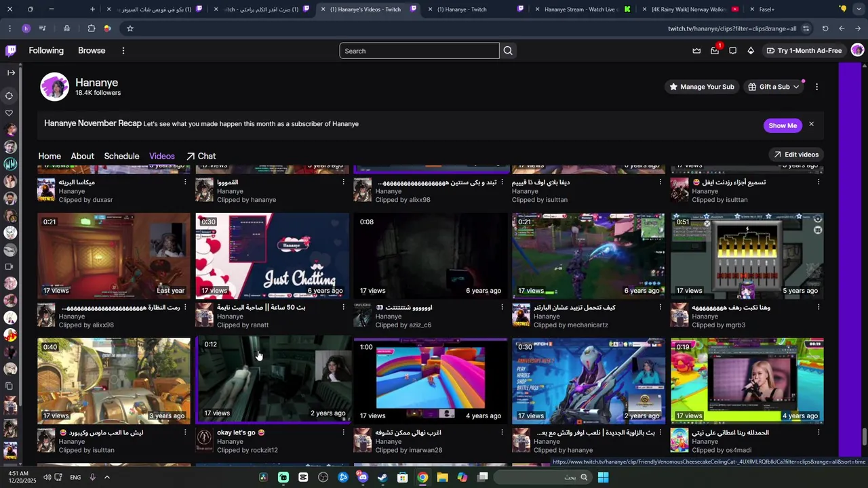Viewport: 868px width, 488px height.
Task: Click the volume icon in system tray
Action: coord(47,477)
